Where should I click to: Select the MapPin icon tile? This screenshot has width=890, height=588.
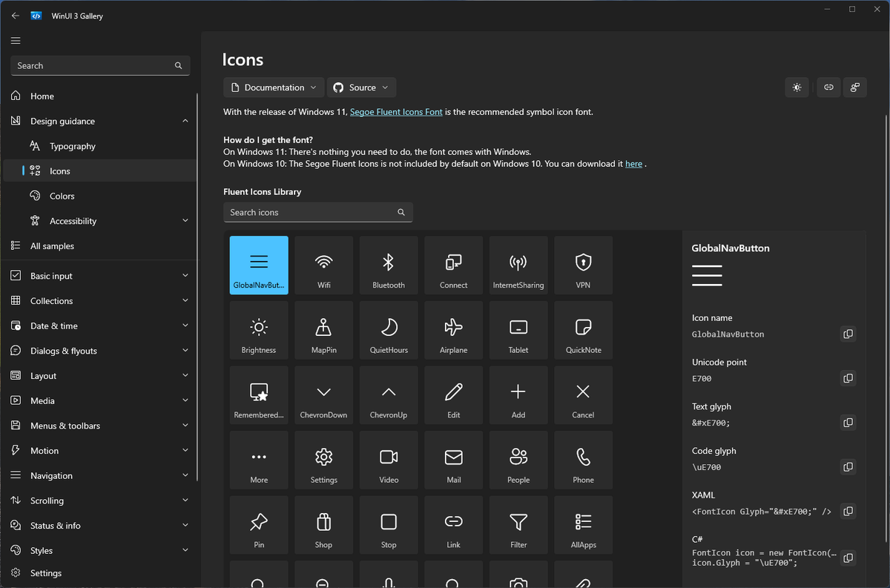pos(323,330)
